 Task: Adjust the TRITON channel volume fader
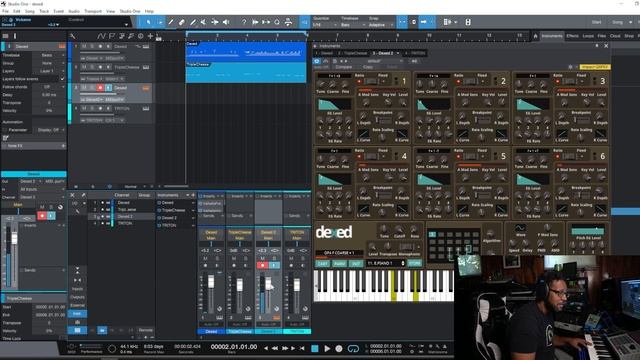tap(297, 284)
